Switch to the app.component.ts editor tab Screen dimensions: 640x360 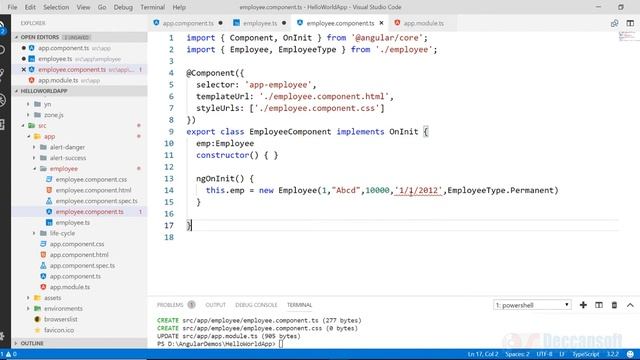tap(188, 23)
